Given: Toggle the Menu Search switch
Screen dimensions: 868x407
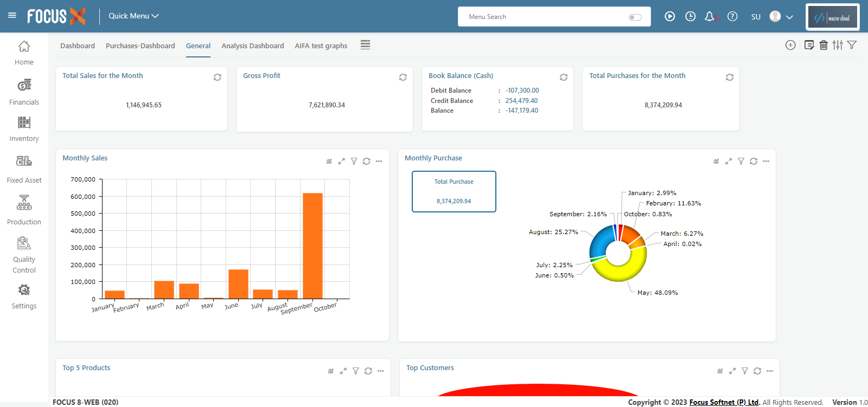Looking at the screenshot, I should tap(635, 17).
